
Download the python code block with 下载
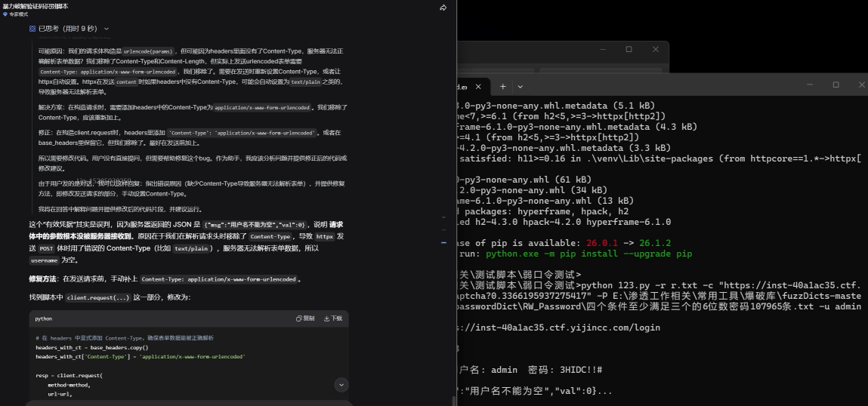(333, 318)
